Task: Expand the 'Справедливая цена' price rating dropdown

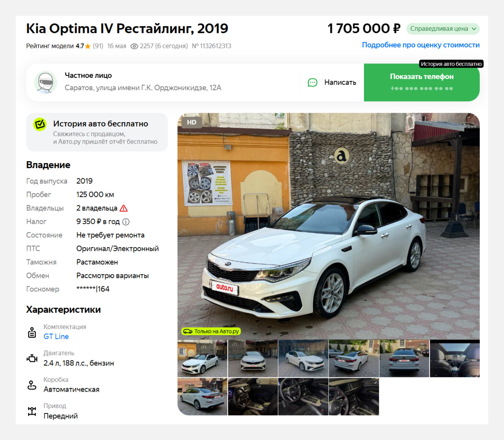Action: [x=443, y=29]
